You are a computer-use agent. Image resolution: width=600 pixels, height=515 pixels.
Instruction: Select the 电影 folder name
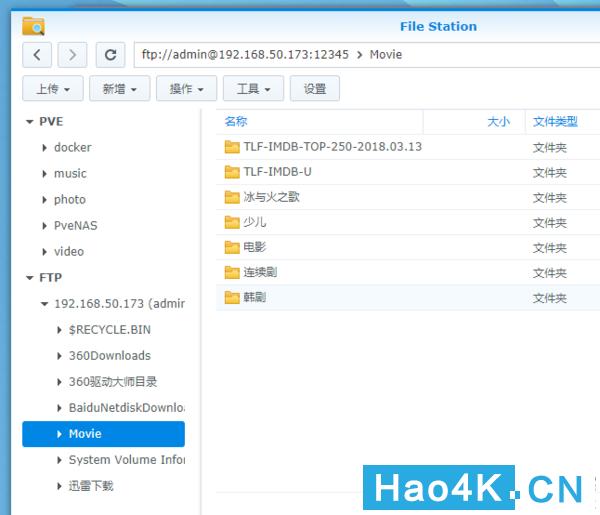pyautogui.click(x=255, y=247)
